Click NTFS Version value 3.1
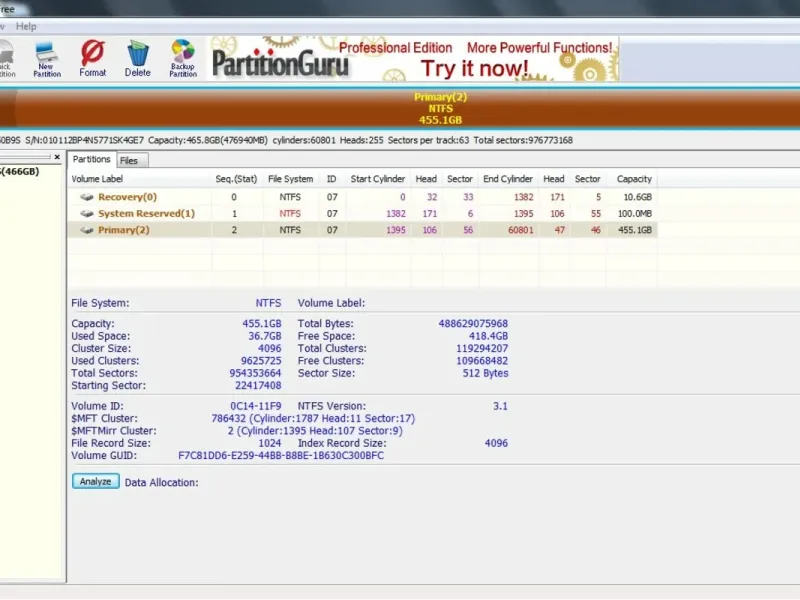The image size is (800, 600). [x=500, y=406]
